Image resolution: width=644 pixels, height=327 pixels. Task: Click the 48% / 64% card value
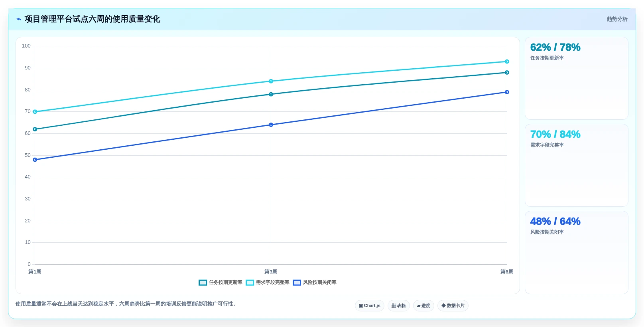point(555,222)
